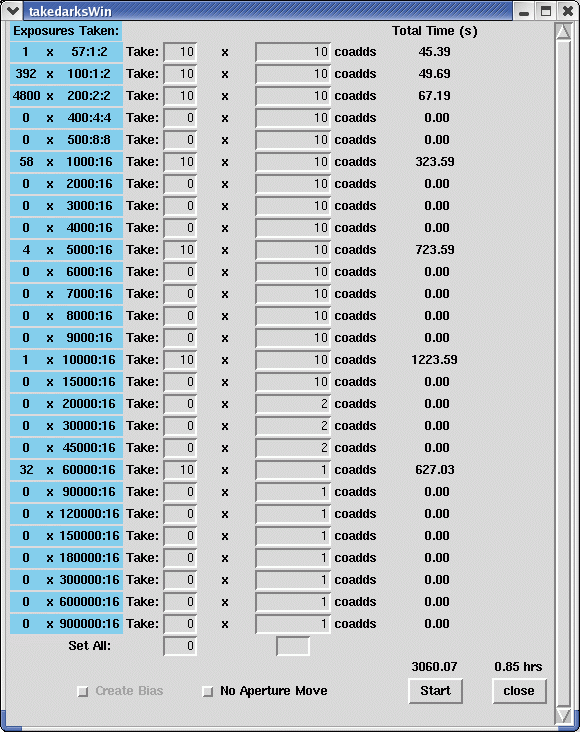Screen dimensions: 580x732
Task: Start taking the dark exposures
Action: pos(435,691)
